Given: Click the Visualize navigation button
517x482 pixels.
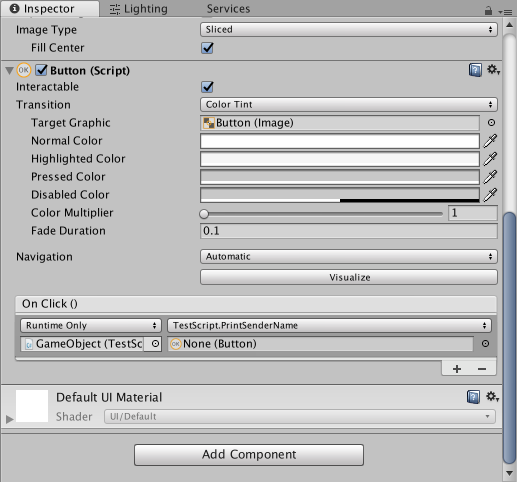Looking at the screenshot, I should tap(349, 277).
